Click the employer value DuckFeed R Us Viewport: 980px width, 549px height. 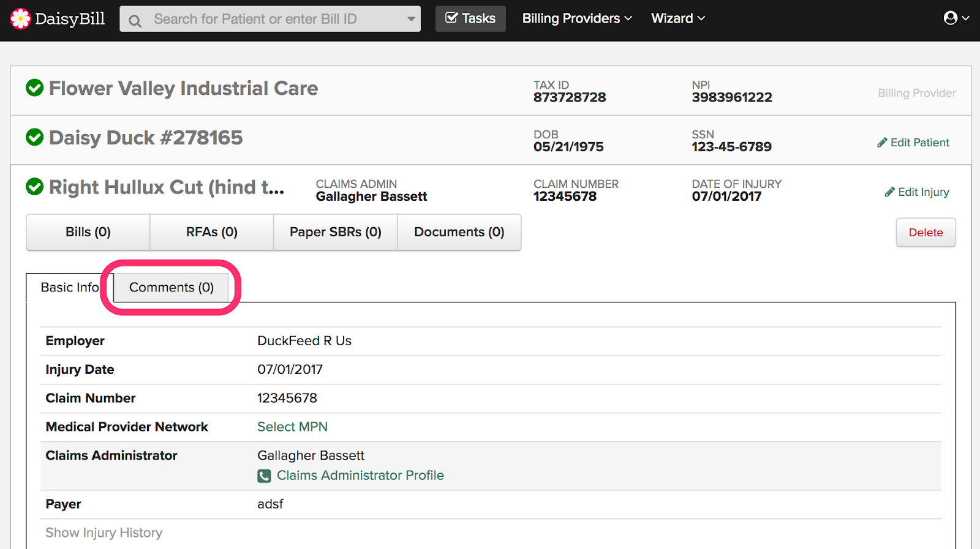click(x=304, y=341)
